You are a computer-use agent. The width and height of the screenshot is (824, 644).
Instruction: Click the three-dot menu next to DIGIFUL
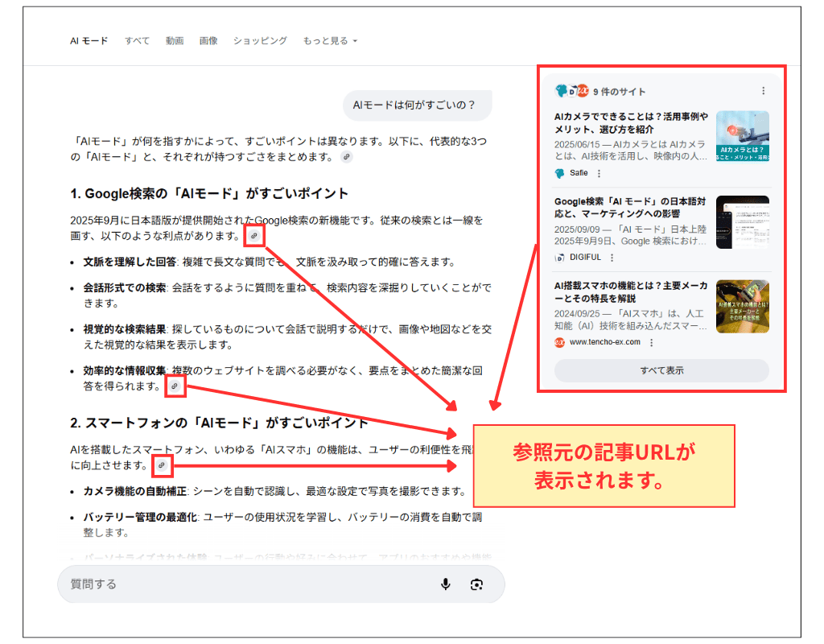click(612, 258)
